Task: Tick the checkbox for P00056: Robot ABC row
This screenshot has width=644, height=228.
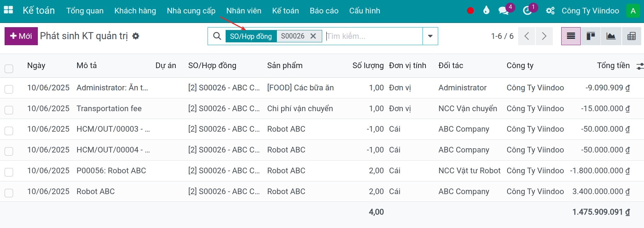Action: point(9,172)
